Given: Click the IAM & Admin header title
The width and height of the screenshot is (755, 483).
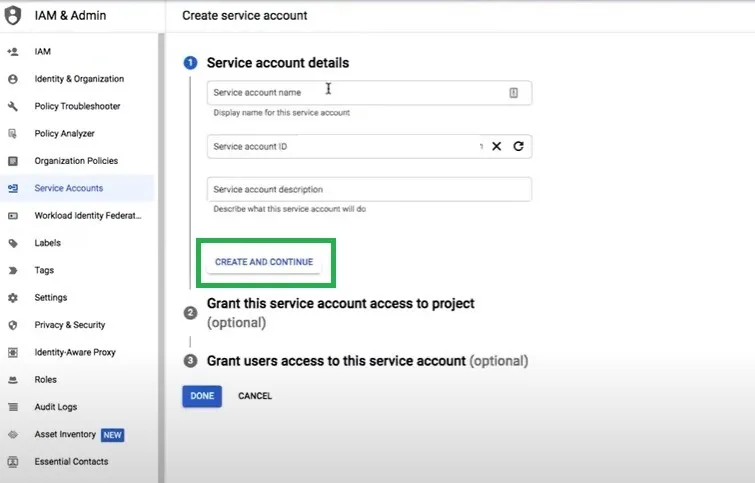Looking at the screenshot, I should (70, 15).
